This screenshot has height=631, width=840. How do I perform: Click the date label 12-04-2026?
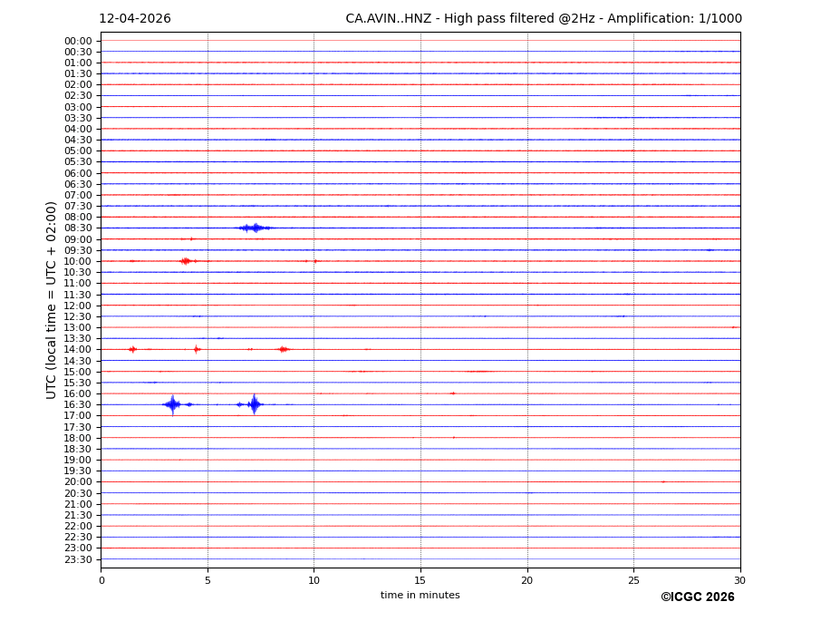tap(135, 19)
